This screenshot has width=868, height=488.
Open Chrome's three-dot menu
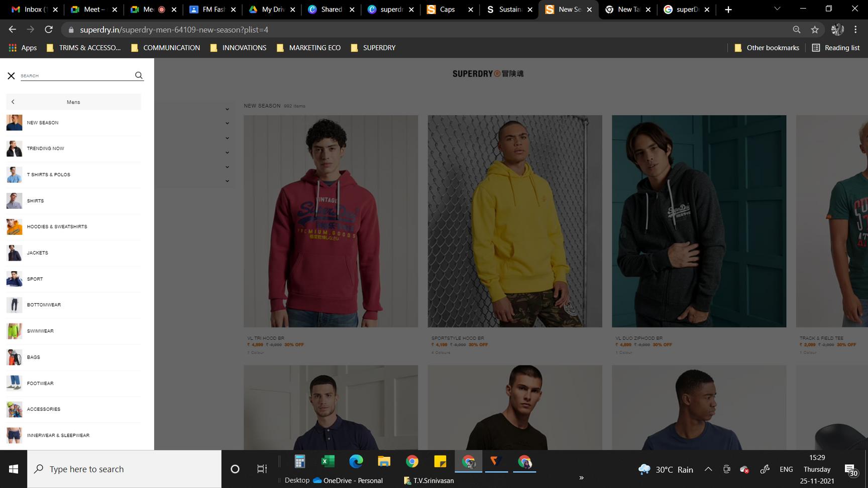tap(855, 30)
